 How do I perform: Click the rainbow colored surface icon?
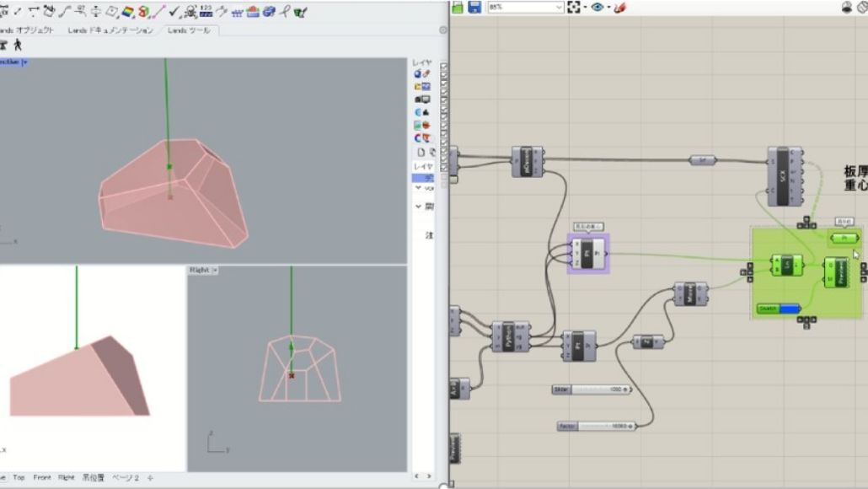point(127,12)
